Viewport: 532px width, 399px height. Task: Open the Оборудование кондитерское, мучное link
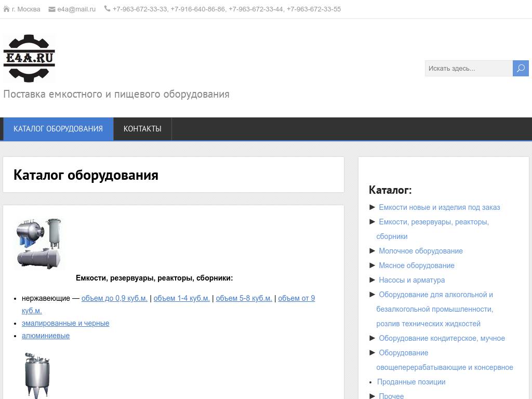442,338
